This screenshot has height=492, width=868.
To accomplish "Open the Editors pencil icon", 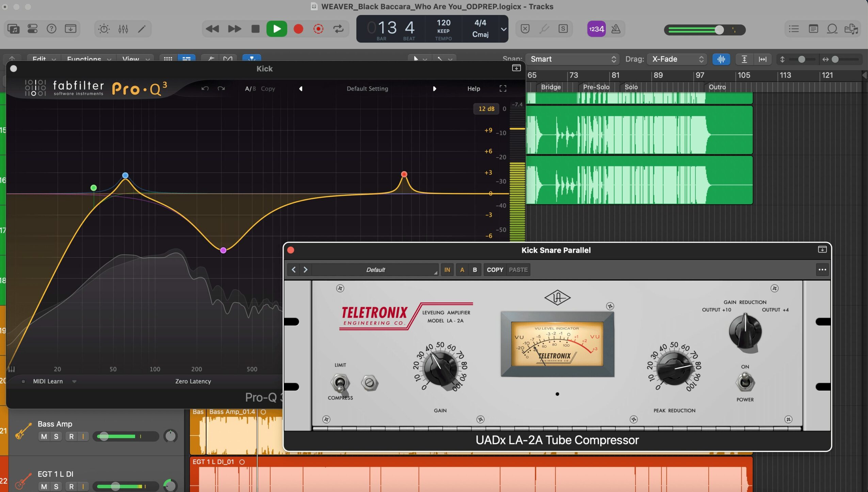I will coord(142,29).
